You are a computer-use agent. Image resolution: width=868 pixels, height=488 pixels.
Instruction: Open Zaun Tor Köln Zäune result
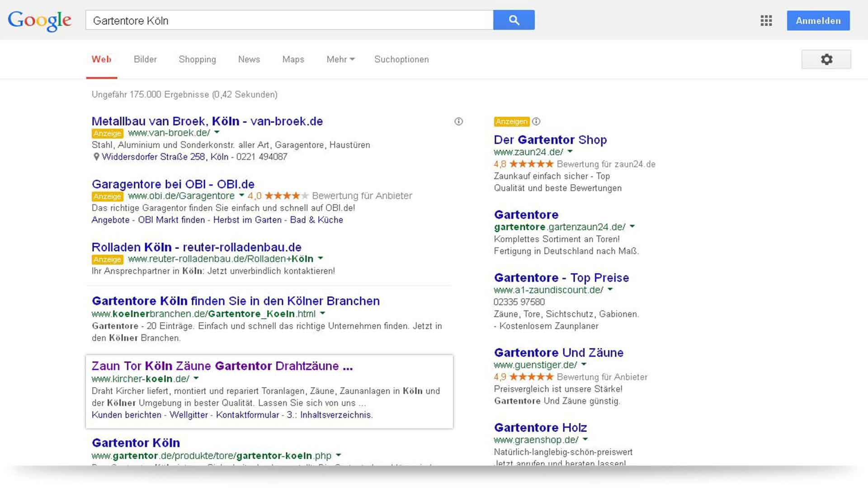click(x=222, y=366)
